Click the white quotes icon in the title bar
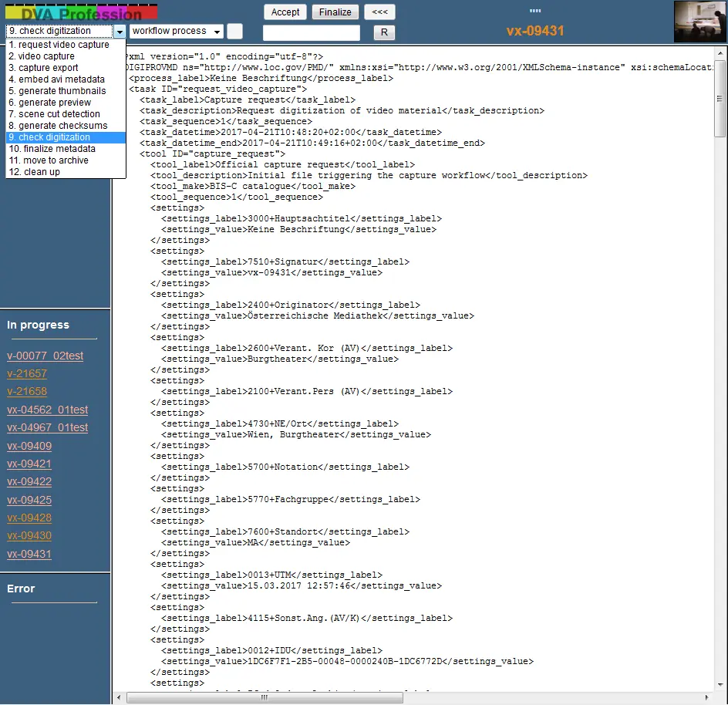The width and height of the screenshot is (728, 705). [x=535, y=11]
